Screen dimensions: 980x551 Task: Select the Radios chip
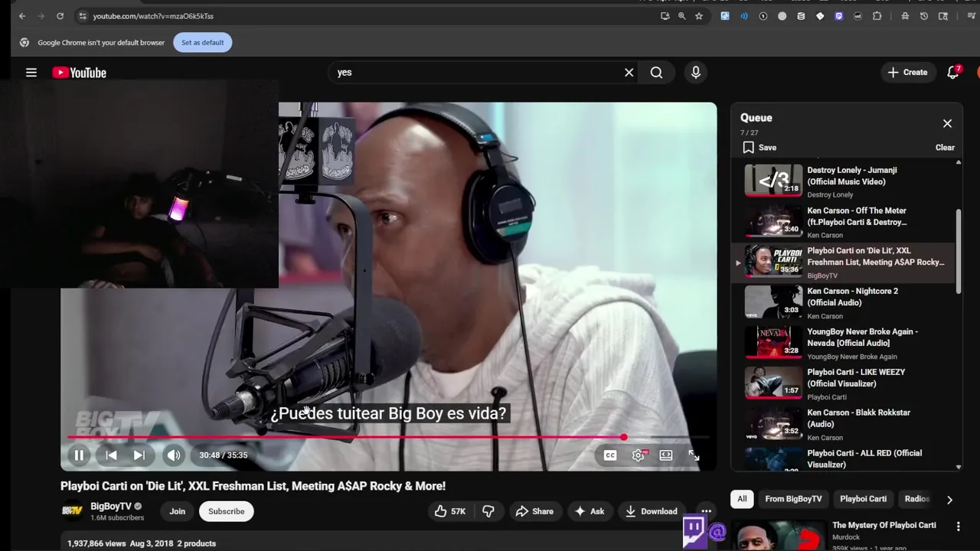pos(916,499)
